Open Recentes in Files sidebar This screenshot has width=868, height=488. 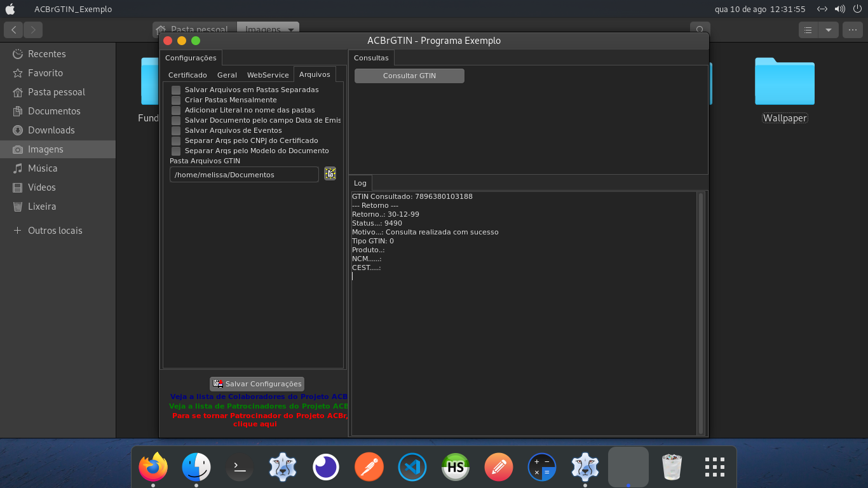point(57,54)
